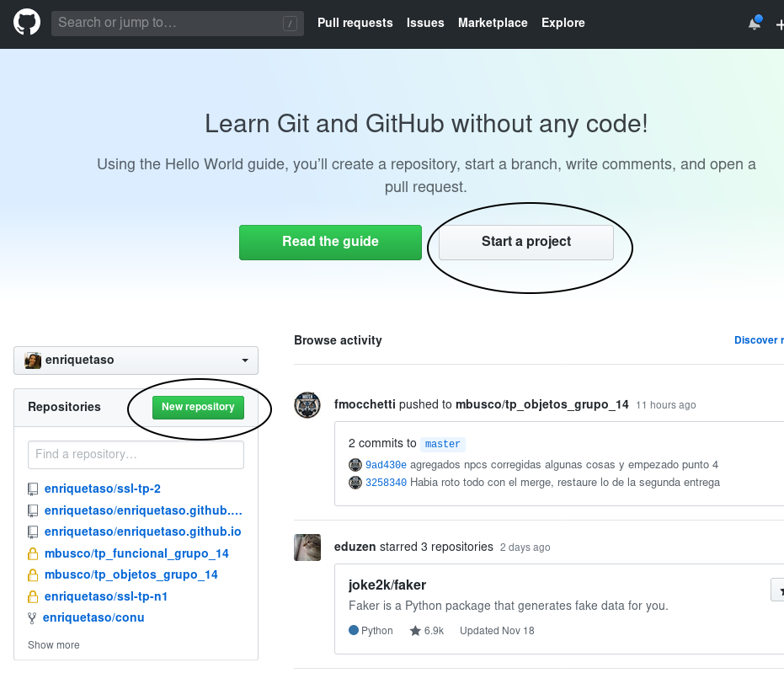Screen dimensions: 784x673
Task: Click the 11 hours ago timestamp
Action: tap(665, 405)
